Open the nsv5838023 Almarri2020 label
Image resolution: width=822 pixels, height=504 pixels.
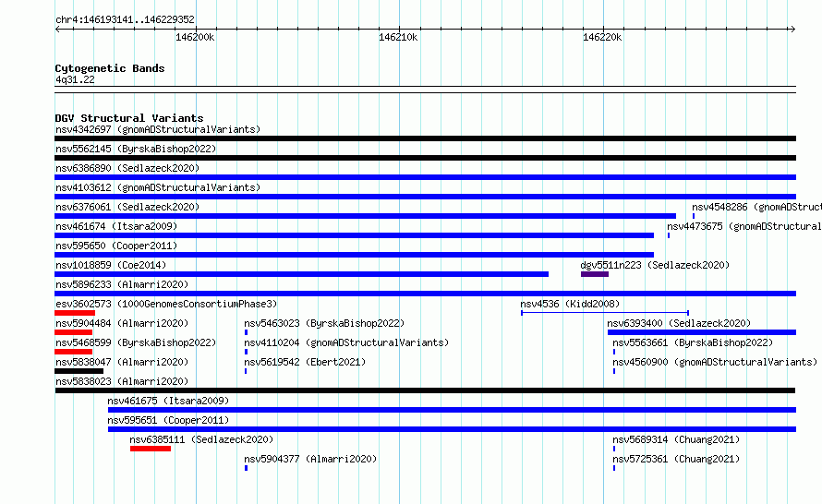(x=122, y=381)
